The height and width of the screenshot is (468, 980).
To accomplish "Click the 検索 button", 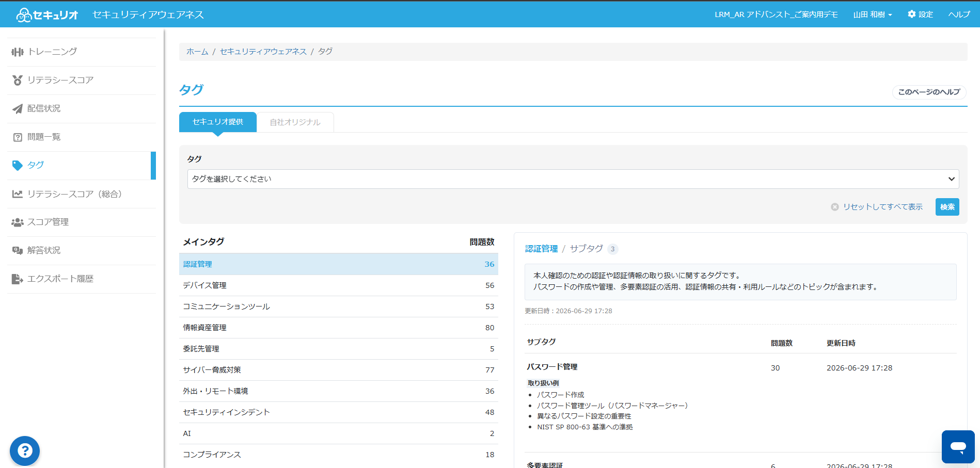I will [x=947, y=207].
